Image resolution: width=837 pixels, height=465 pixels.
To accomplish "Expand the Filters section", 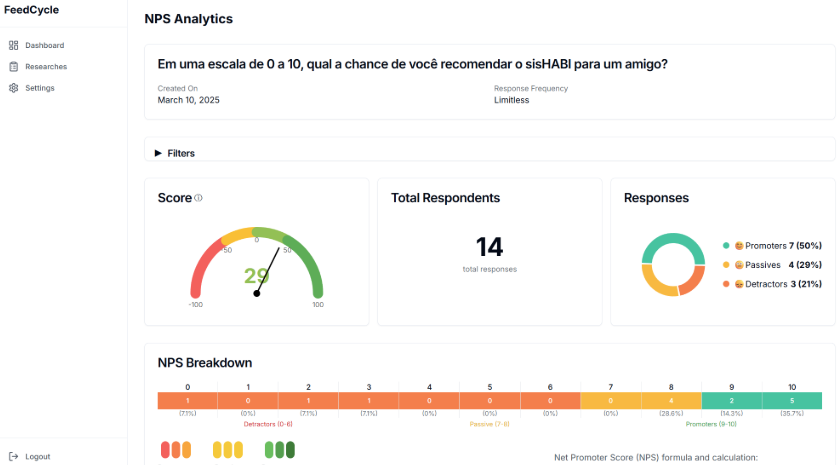I will (x=175, y=153).
